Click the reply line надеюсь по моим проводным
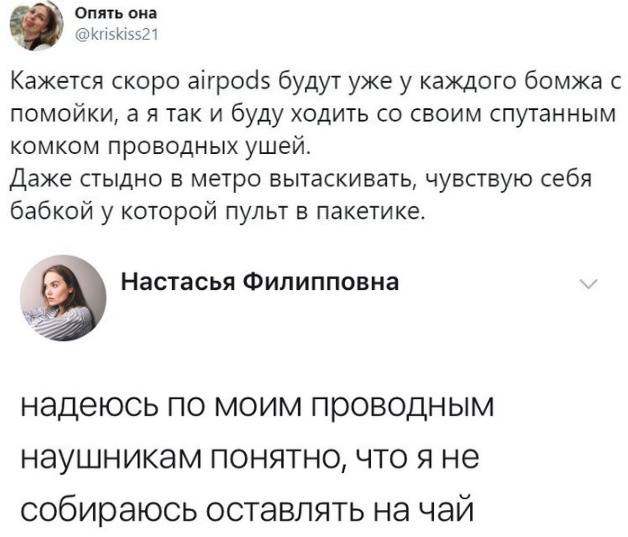The image size is (628, 537). point(257,407)
